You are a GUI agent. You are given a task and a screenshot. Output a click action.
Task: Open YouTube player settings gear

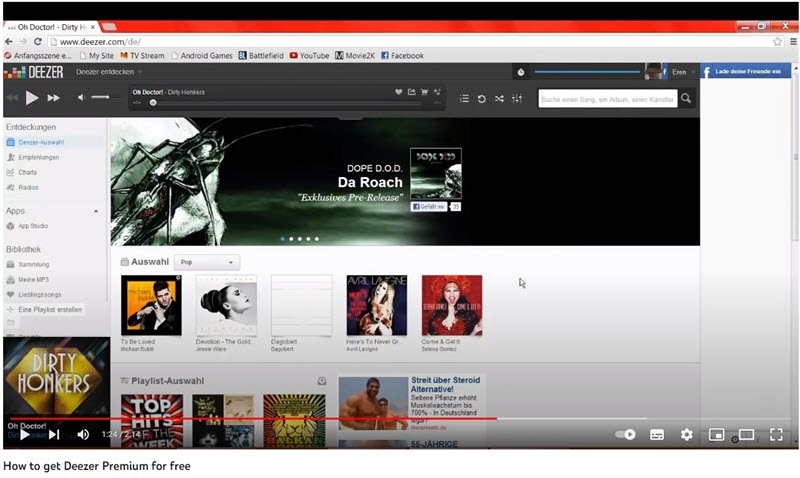click(x=686, y=434)
